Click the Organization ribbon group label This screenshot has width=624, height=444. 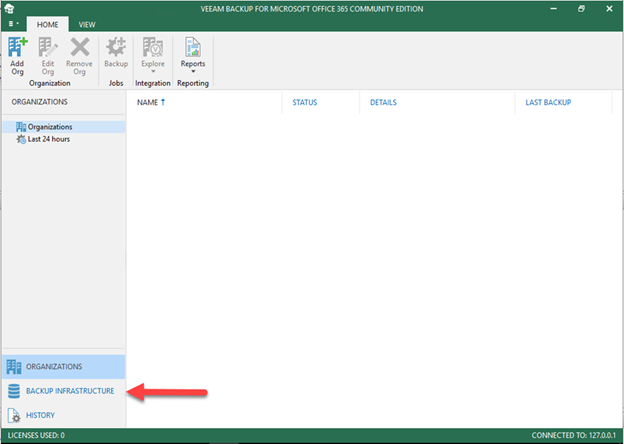tap(50, 83)
